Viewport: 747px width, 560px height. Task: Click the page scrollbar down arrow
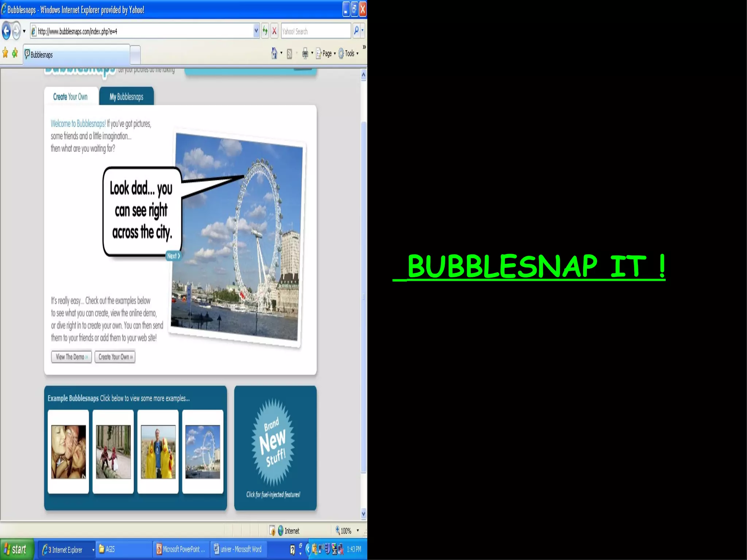(363, 514)
